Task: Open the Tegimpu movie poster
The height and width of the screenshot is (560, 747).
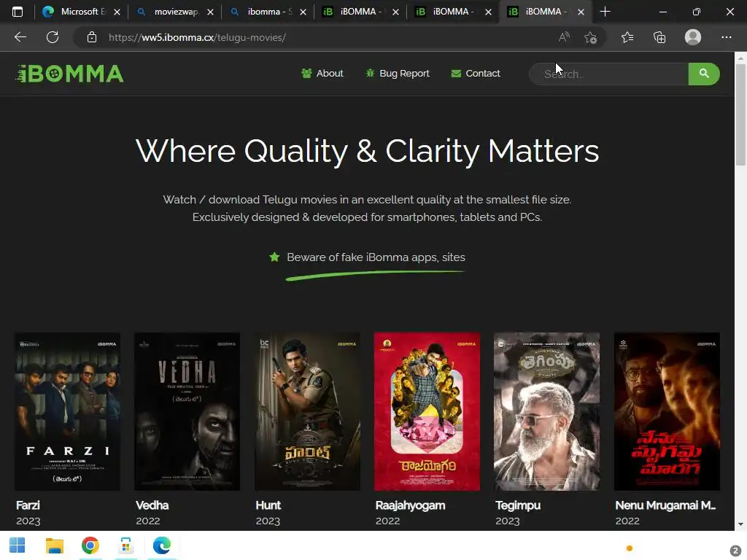Action: (547, 411)
